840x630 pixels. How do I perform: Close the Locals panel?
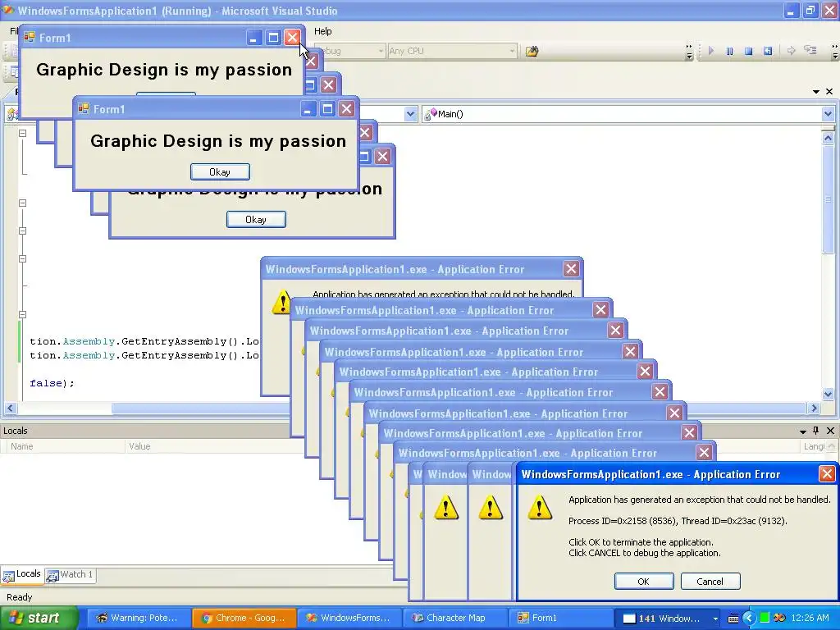pyautogui.click(x=830, y=431)
